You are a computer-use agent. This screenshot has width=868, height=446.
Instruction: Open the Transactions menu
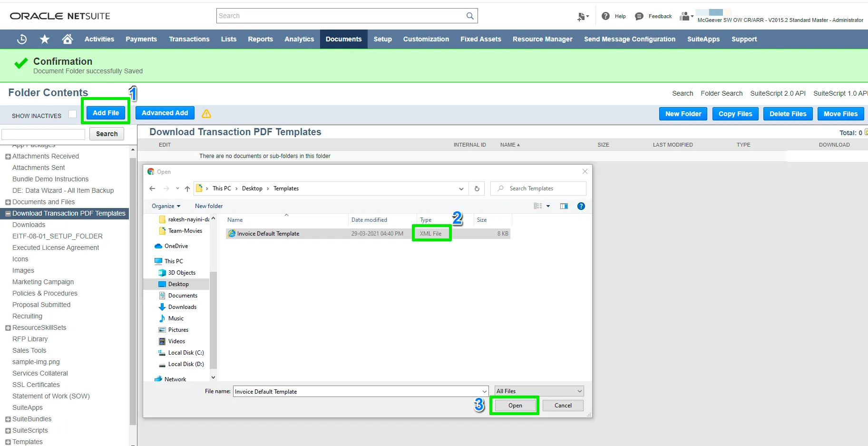189,39
